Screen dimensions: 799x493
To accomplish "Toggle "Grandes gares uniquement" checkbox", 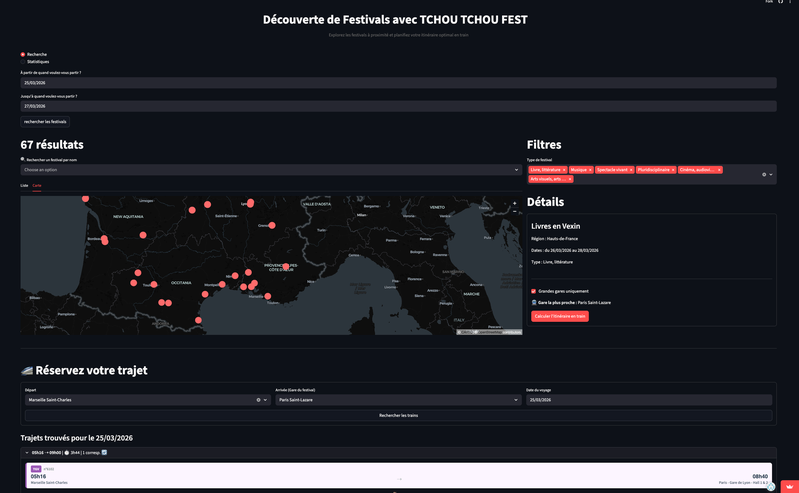I will 534,291.
